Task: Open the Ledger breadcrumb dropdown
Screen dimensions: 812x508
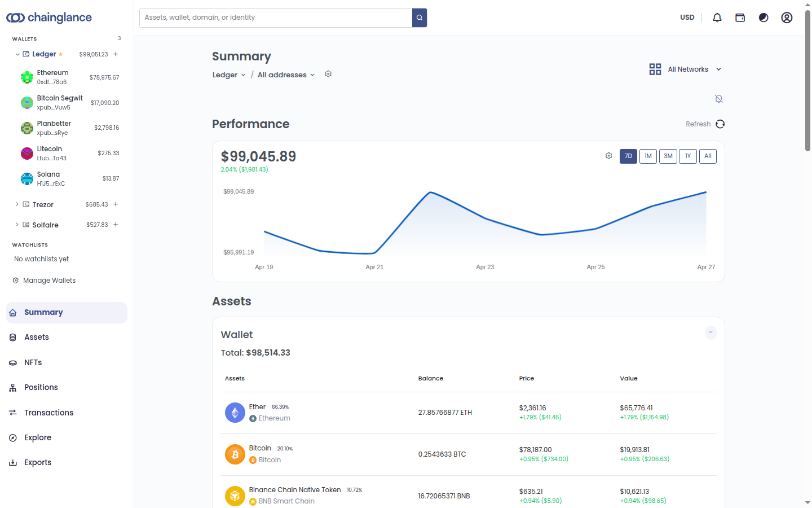Action: 229,75
